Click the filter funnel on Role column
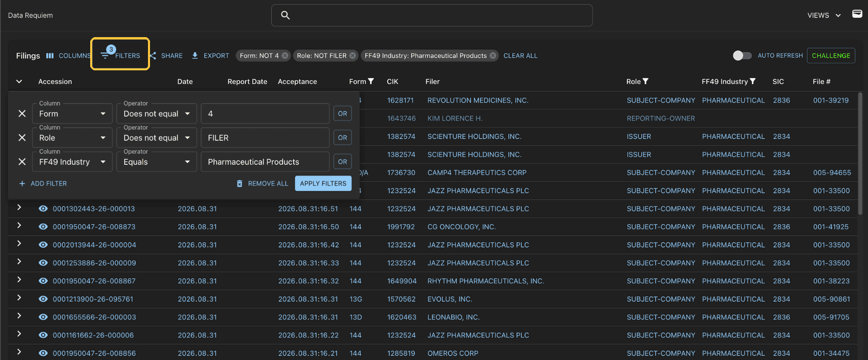Viewport: 868px width, 360px height. coord(646,81)
